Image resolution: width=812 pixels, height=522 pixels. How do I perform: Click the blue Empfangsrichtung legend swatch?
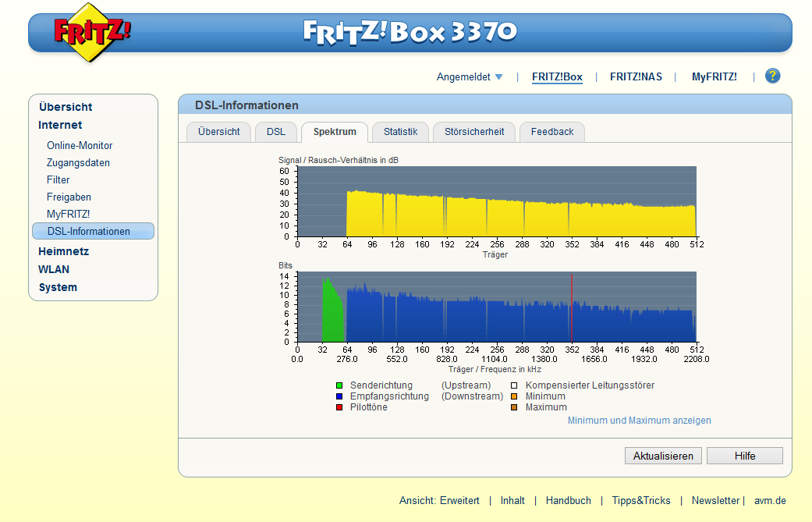pyautogui.click(x=339, y=396)
